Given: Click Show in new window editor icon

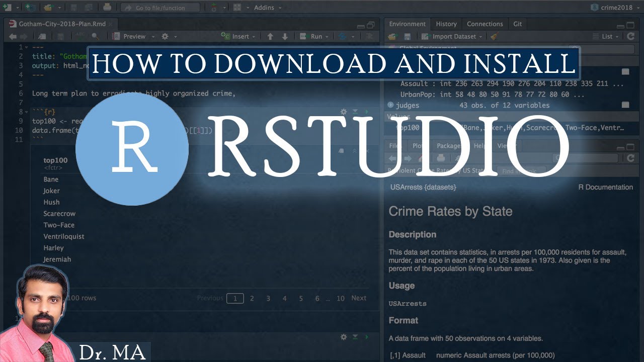Looking at the screenshot, I should coord(43,36).
